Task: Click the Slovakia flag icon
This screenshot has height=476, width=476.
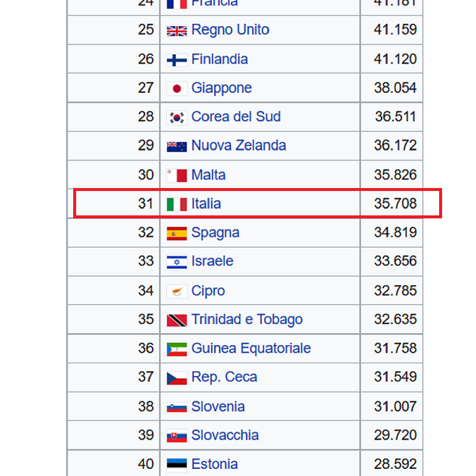Action: 177,437
